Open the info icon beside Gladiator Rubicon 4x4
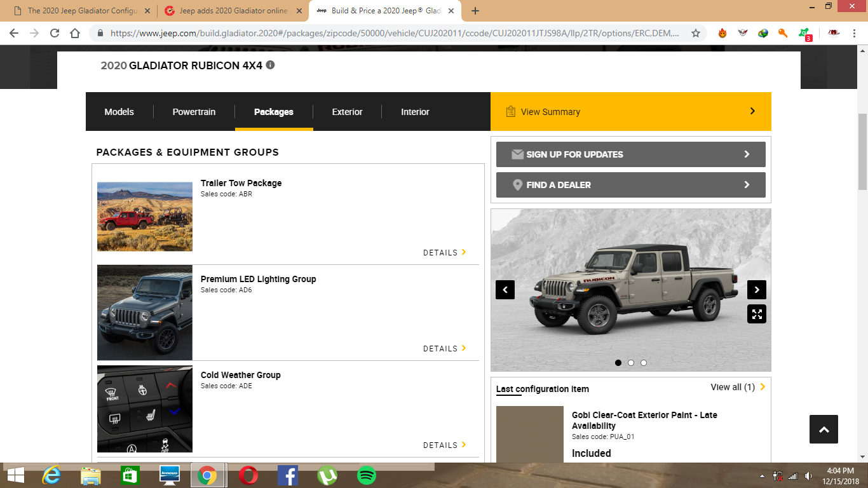The image size is (868, 488). (270, 65)
